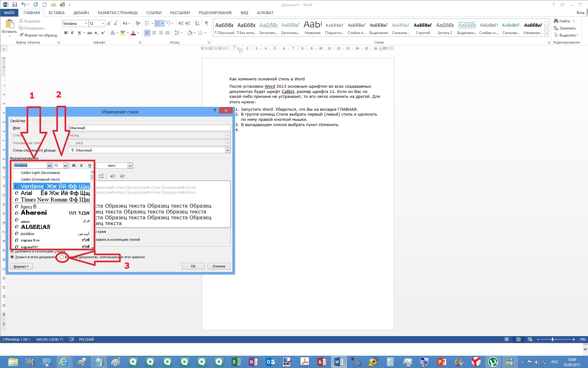Switch to Read Mode in the status bar
This screenshot has width=588, height=368.
(507, 339)
